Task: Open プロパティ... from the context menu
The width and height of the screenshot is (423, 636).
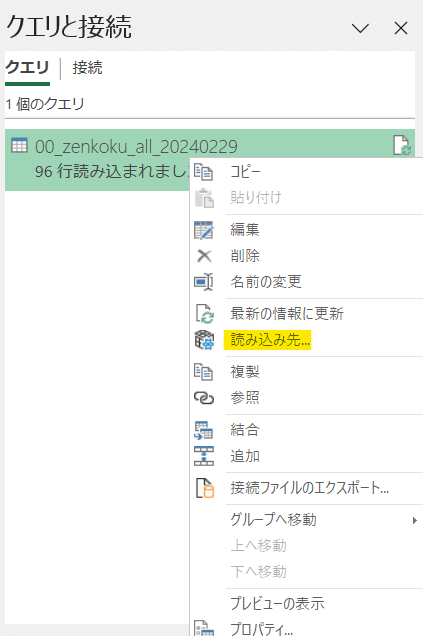Action: [x=262, y=628]
